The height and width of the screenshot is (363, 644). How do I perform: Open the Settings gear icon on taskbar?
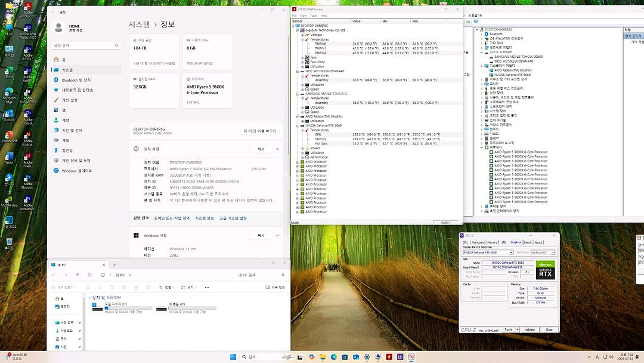367,357
